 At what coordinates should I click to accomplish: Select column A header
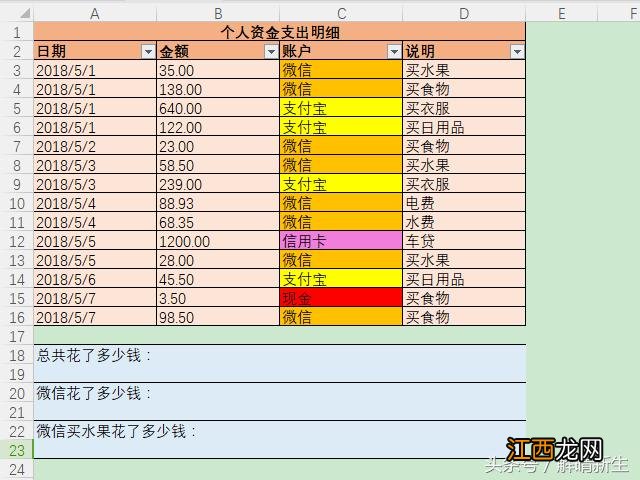point(95,13)
